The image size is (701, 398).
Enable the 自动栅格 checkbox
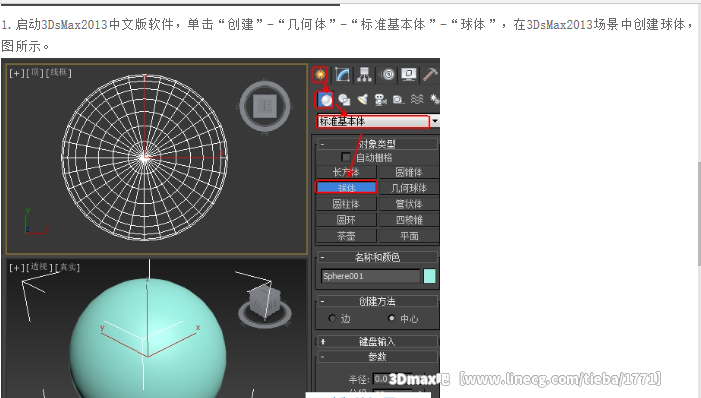pyautogui.click(x=346, y=157)
